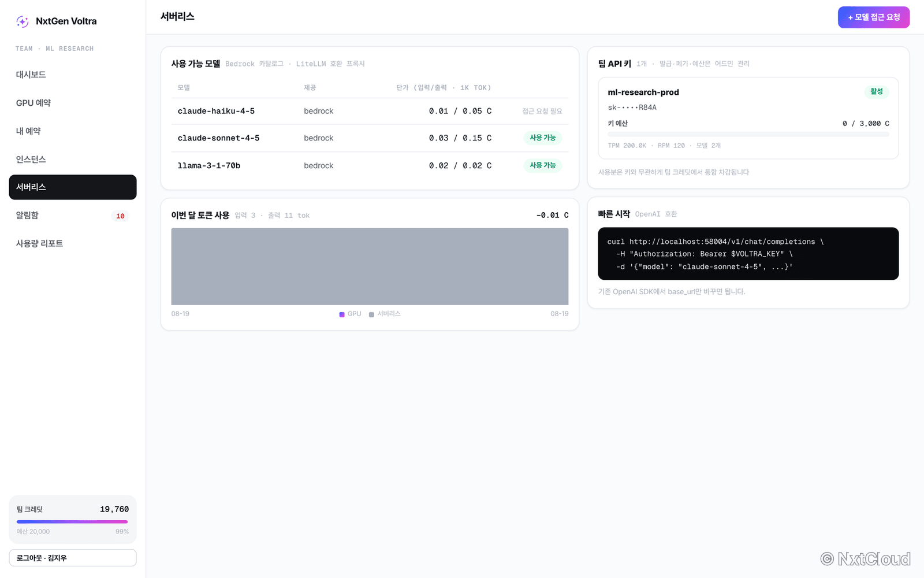
Task: Click the 키 예산 progress bar
Action: tap(748, 134)
